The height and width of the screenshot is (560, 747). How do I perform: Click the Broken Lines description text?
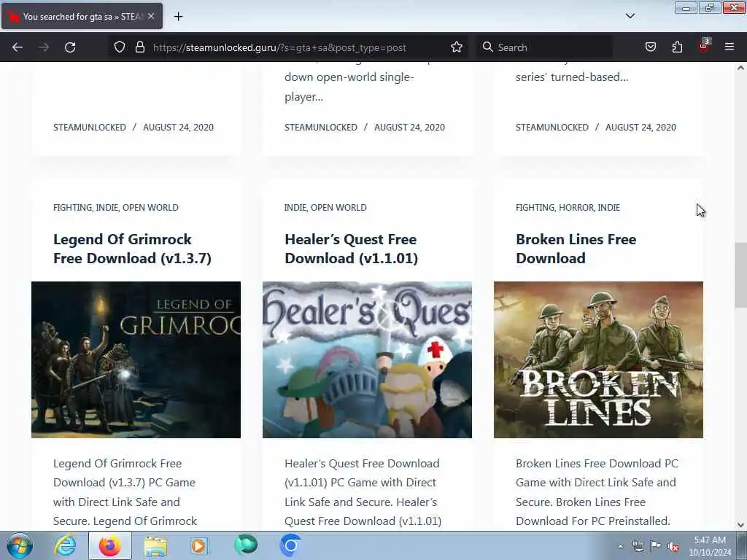tap(597, 492)
